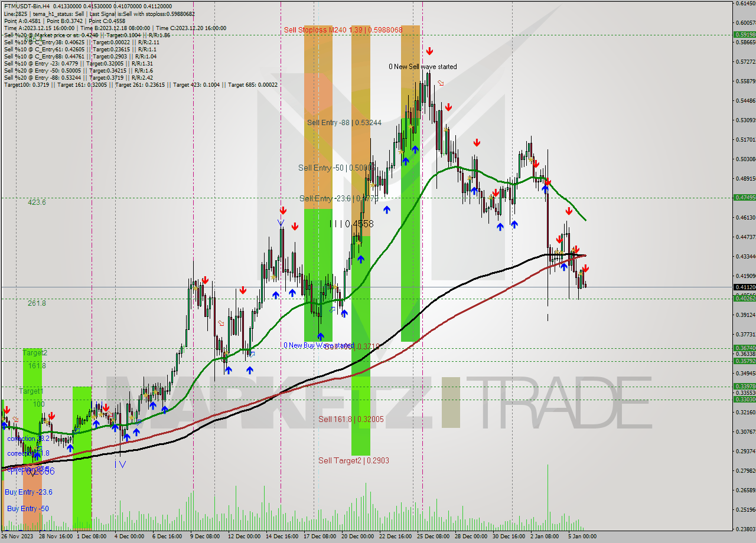Screen dimensions: 756x543
Task: Click the '0 New Sell wave started' annotation
Action: (x=422, y=67)
